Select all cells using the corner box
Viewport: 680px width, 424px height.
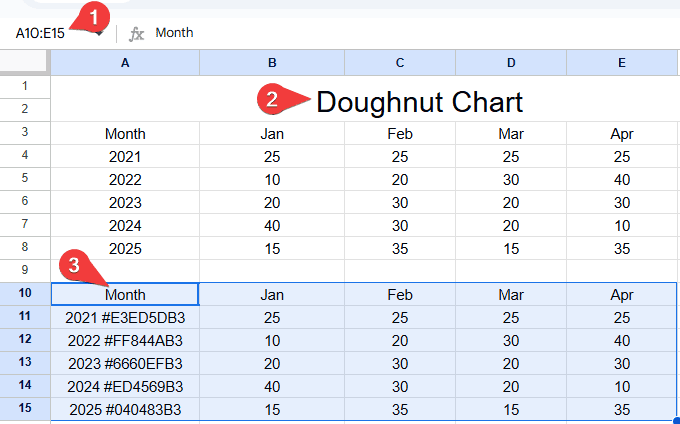25,63
